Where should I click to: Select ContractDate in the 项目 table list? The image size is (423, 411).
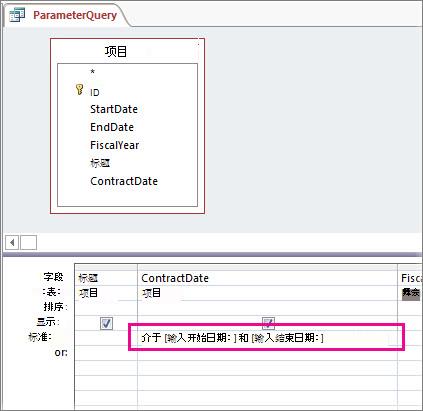tap(124, 181)
